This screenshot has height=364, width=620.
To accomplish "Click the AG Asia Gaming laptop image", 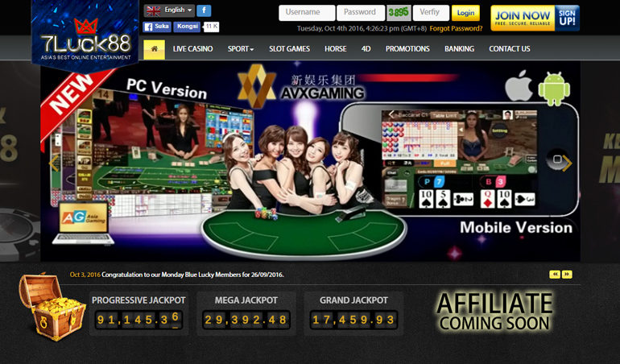I will (x=84, y=223).
